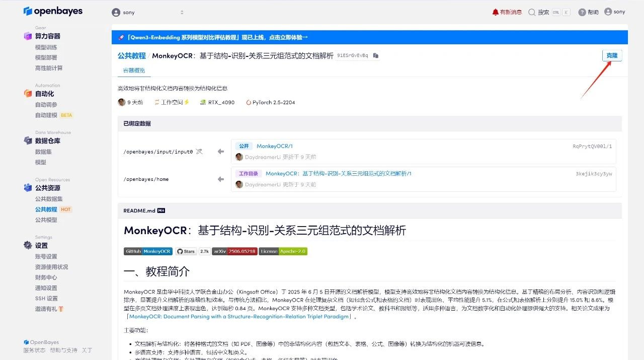Go to 模型训练 in the sidebar

point(46,47)
